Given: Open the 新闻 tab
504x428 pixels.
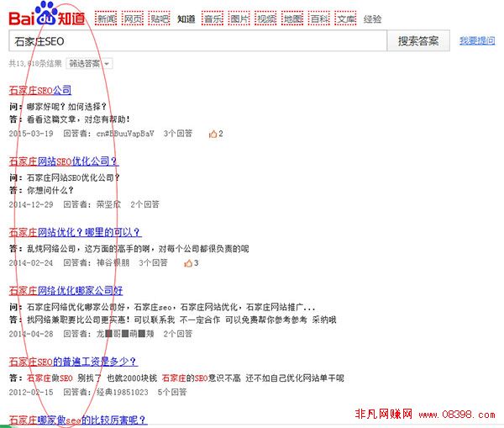Looking at the screenshot, I should 106,19.
